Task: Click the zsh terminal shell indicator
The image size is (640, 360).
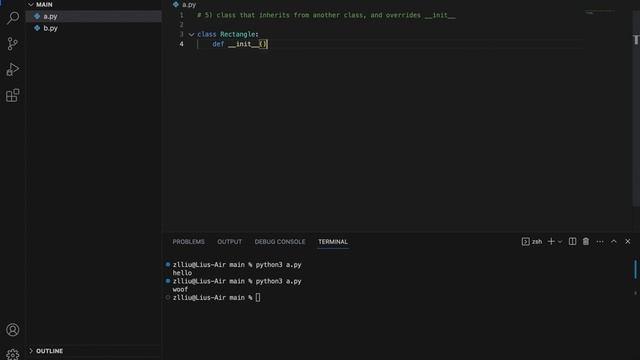Action: click(532, 242)
